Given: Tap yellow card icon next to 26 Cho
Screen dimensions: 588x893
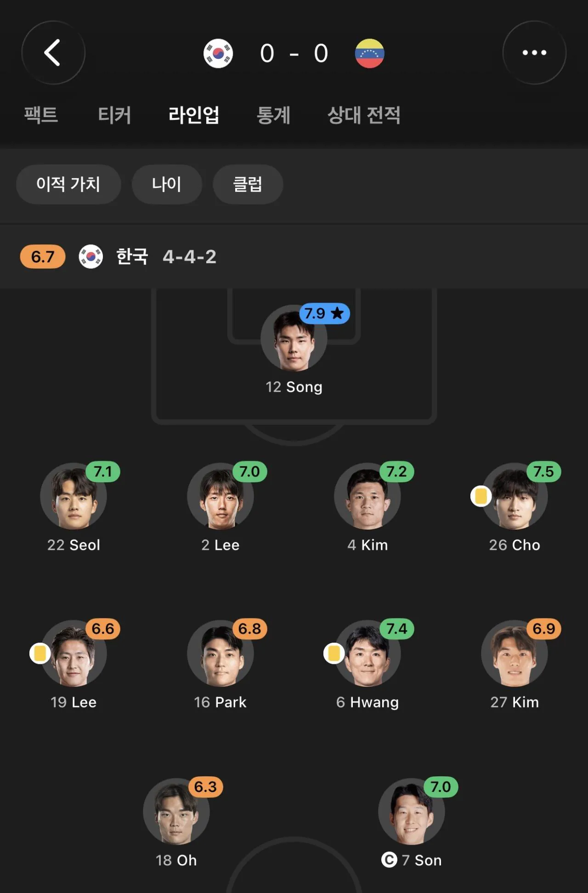Looking at the screenshot, I should coord(481,496).
